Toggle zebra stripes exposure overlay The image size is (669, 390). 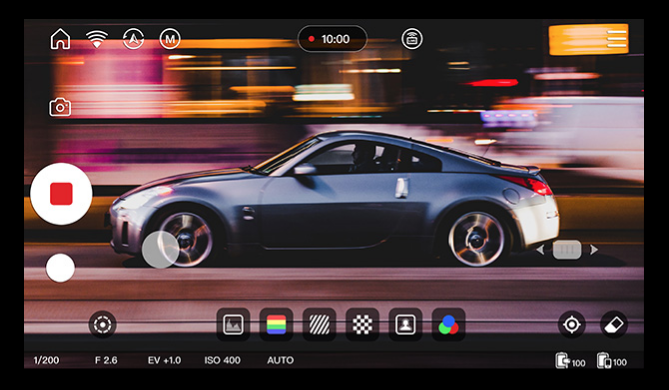point(319,325)
